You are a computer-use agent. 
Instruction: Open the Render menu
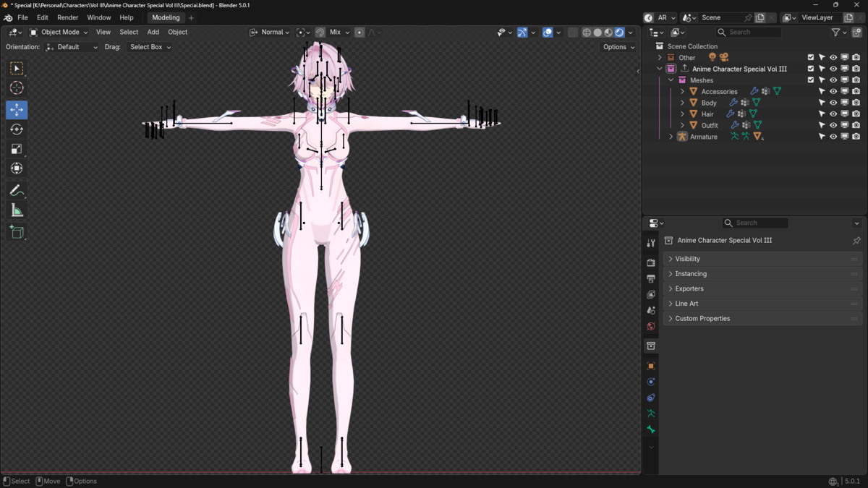click(67, 17)
